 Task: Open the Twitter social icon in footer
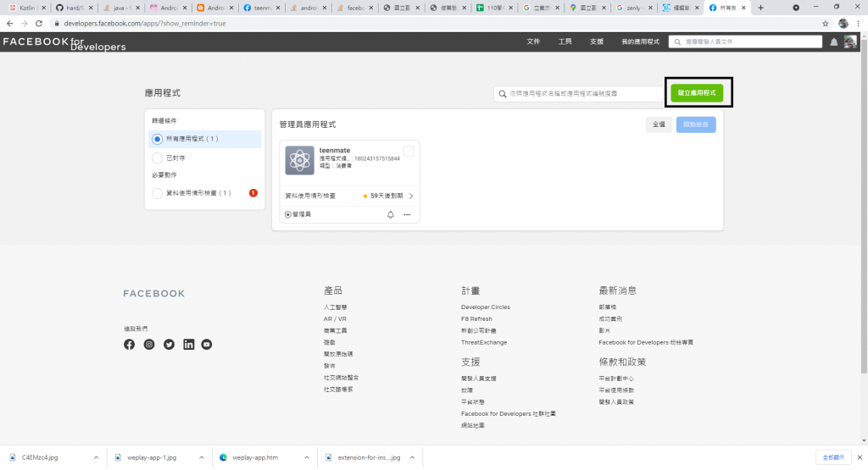(169, 345)
